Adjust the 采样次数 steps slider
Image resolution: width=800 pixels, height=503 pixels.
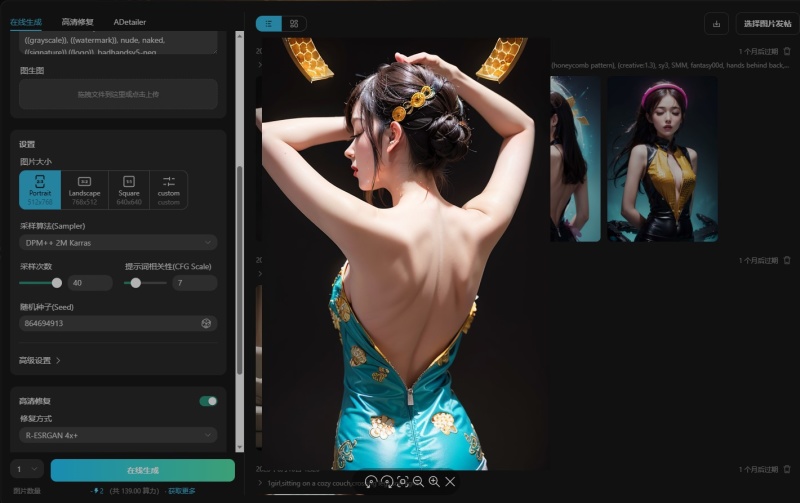(x=57, y=283)
